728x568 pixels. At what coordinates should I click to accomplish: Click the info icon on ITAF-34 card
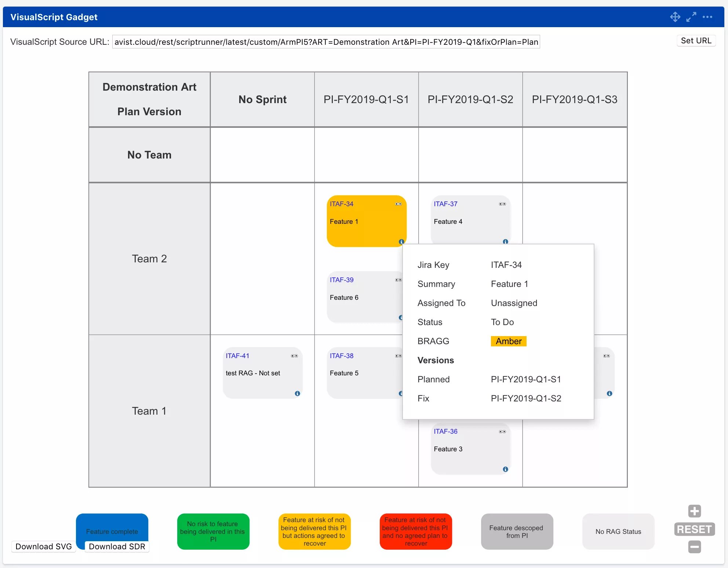(401, 242)
